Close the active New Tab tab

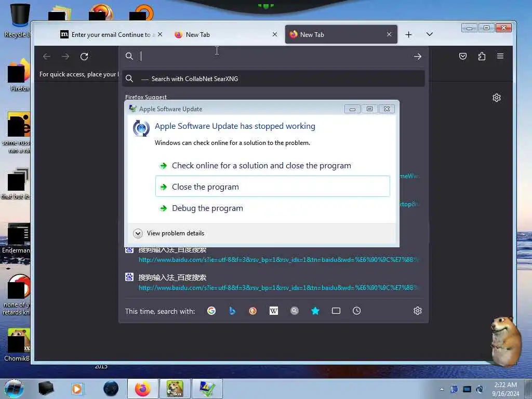(389, 35)
